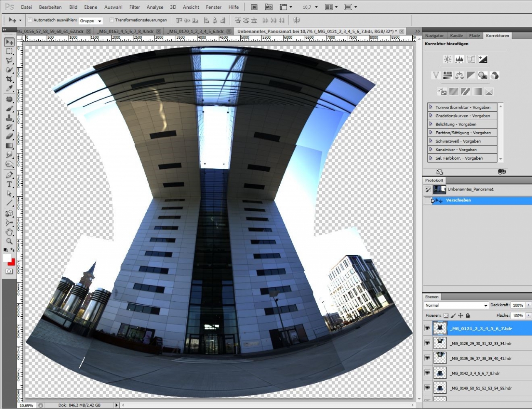This screenshot has height=409, width=532.
Task: Expand 'Tonwertkorrektur - Vorgaben' presets
Action: pos(431,107)
